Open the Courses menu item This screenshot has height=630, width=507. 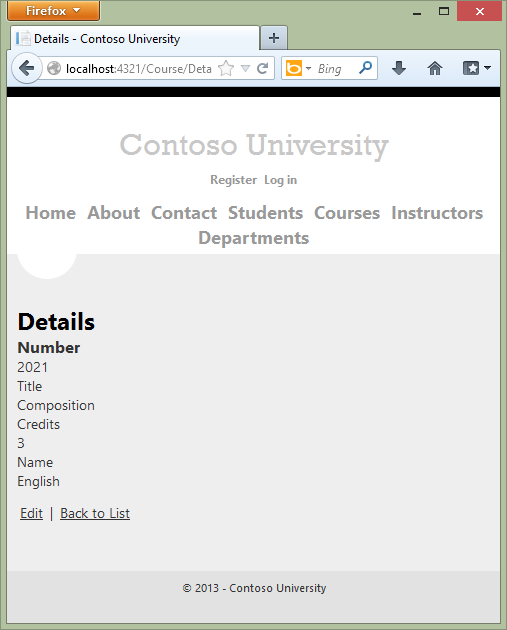coord(347,213)
